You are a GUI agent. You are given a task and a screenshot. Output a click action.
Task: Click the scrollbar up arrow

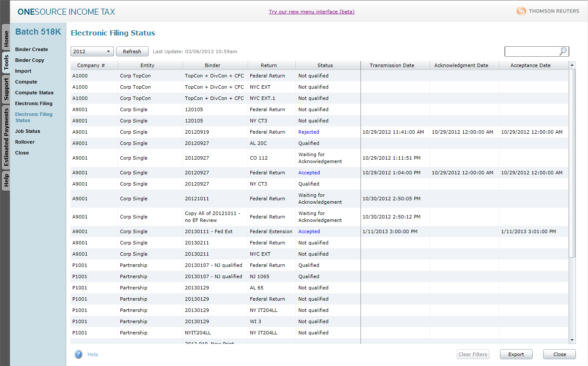(x=572, y=65)
